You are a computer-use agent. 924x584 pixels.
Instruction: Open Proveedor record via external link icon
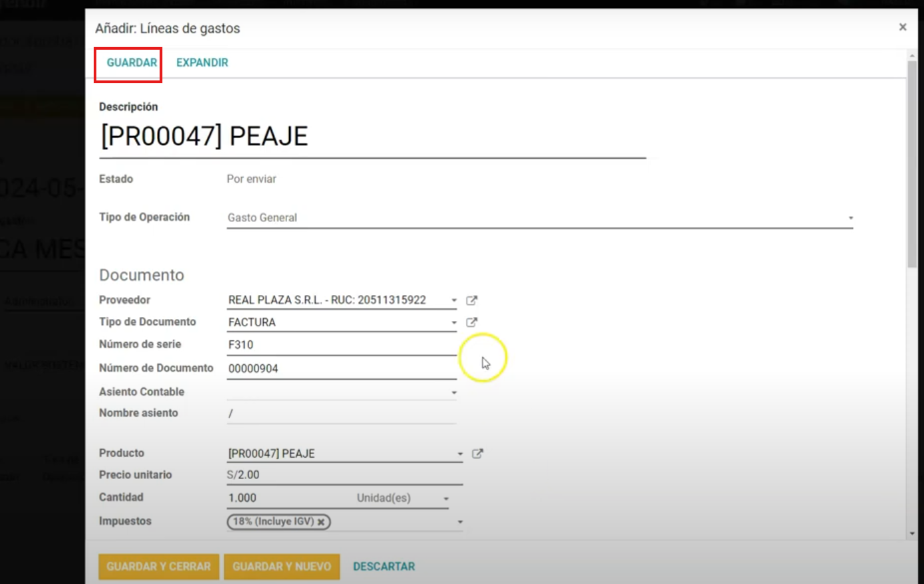(471, 300)
